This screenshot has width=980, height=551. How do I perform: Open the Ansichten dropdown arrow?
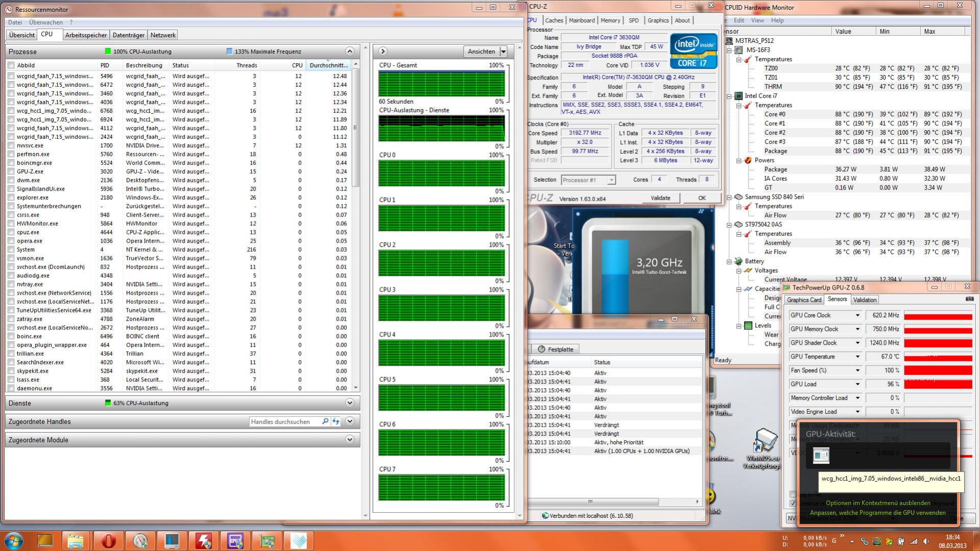[x=504, y=52]
